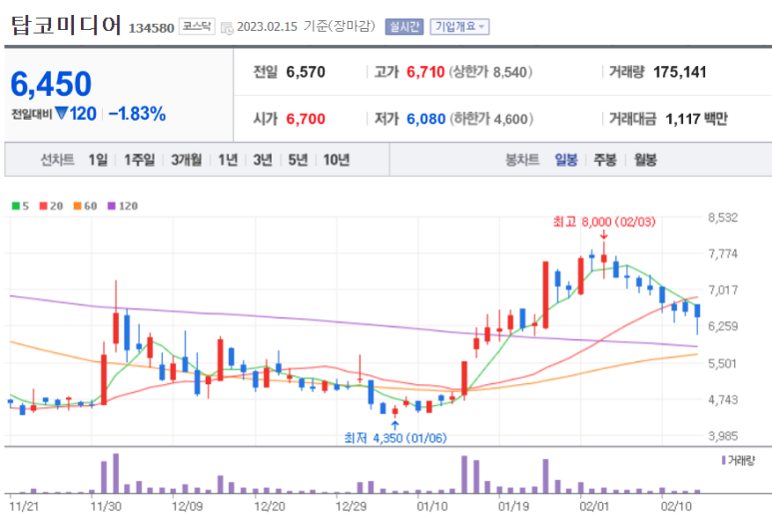The height and width of the screenshot is (532, 772).
Task: Select the 3년 line chart tab
Action: [263, 160]
